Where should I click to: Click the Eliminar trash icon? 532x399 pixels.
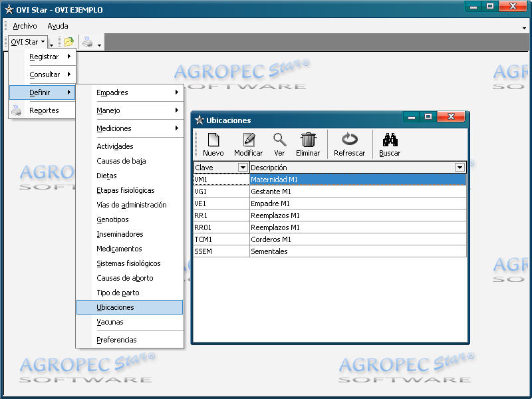308,140
